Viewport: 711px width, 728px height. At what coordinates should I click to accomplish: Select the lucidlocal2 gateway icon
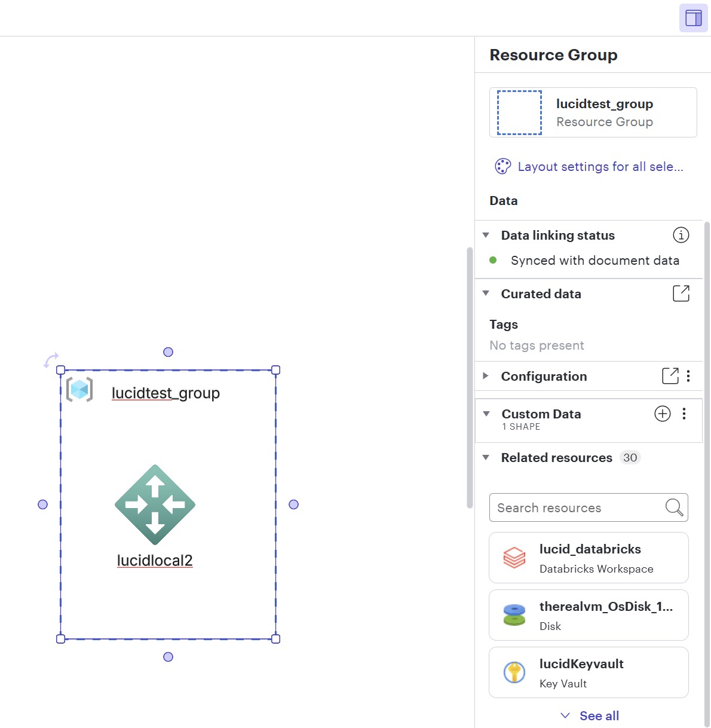pos(155,505)
